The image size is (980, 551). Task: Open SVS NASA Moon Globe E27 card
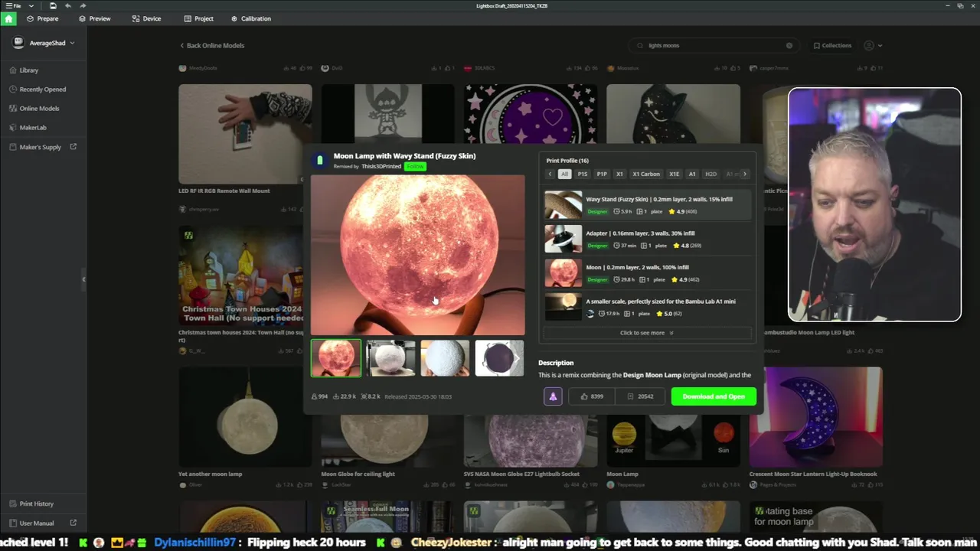(x=530, y=452)
